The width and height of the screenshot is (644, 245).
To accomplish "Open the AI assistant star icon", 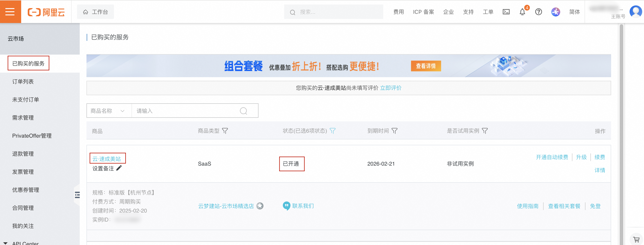I will (556, 12).
